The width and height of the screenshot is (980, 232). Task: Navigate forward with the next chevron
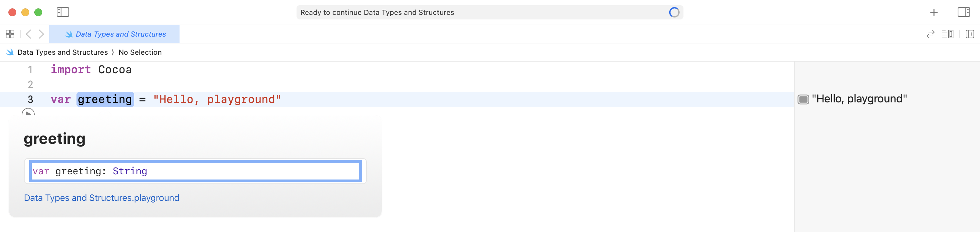41,34
